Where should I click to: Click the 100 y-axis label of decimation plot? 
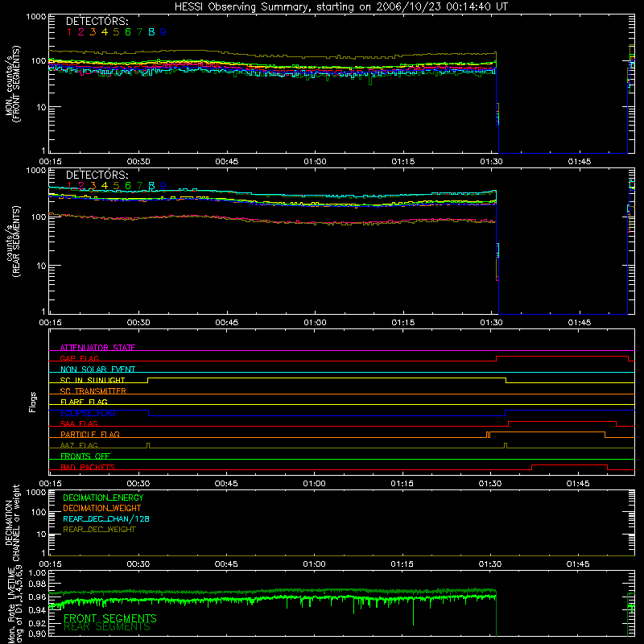[x=39, y=512]
